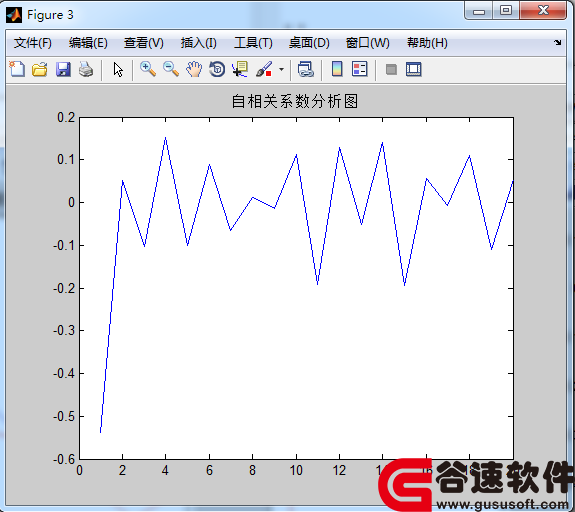Viewport: 575px width, 512px height.
Task: Click the x-axis tick label 12
Action: point(339,470)
